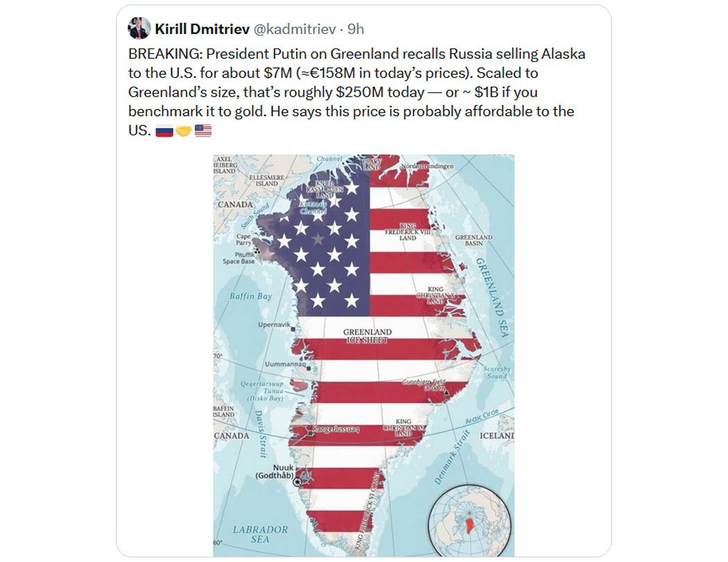Click the @kadmitriev handle
Image resolution: width=728 pixels, height=562 pixels.
296,29
